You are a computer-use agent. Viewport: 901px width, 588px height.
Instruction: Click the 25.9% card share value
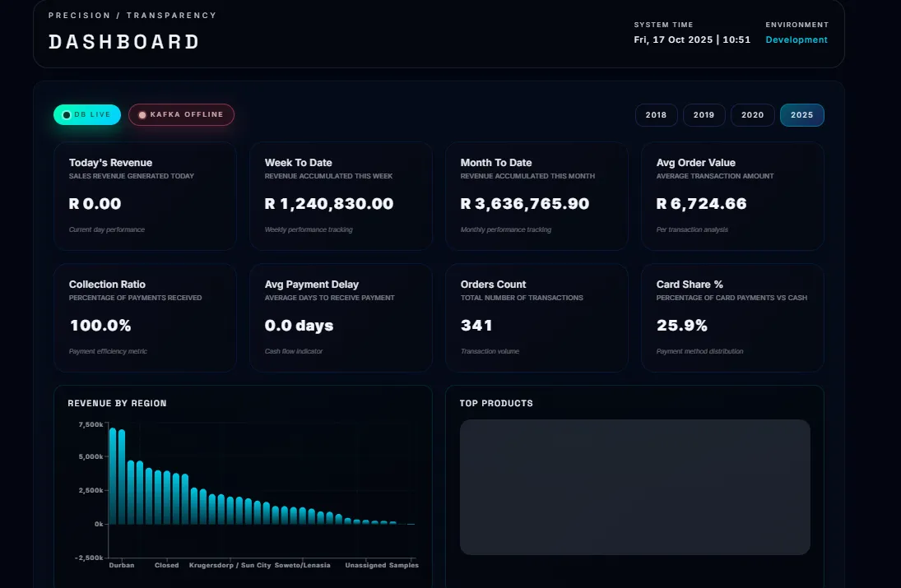(681, 326)
